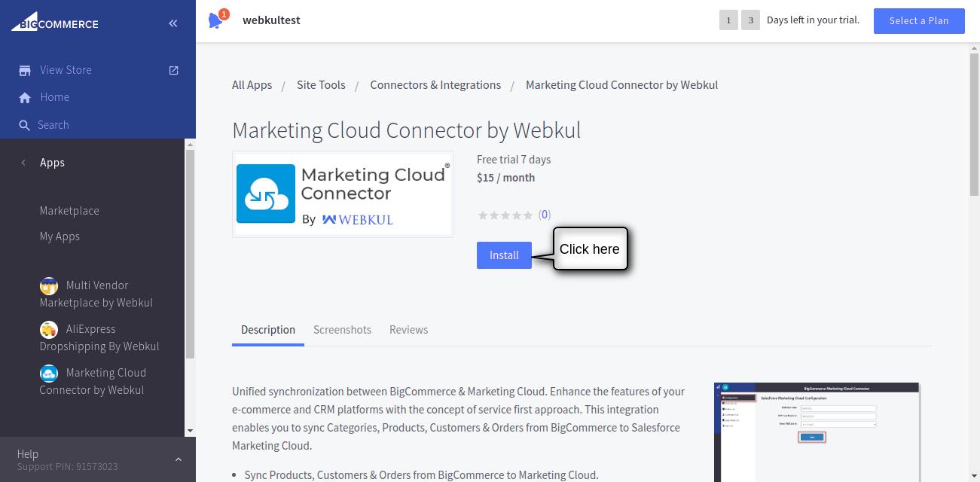Click the Apps menu header

(52, 163)
